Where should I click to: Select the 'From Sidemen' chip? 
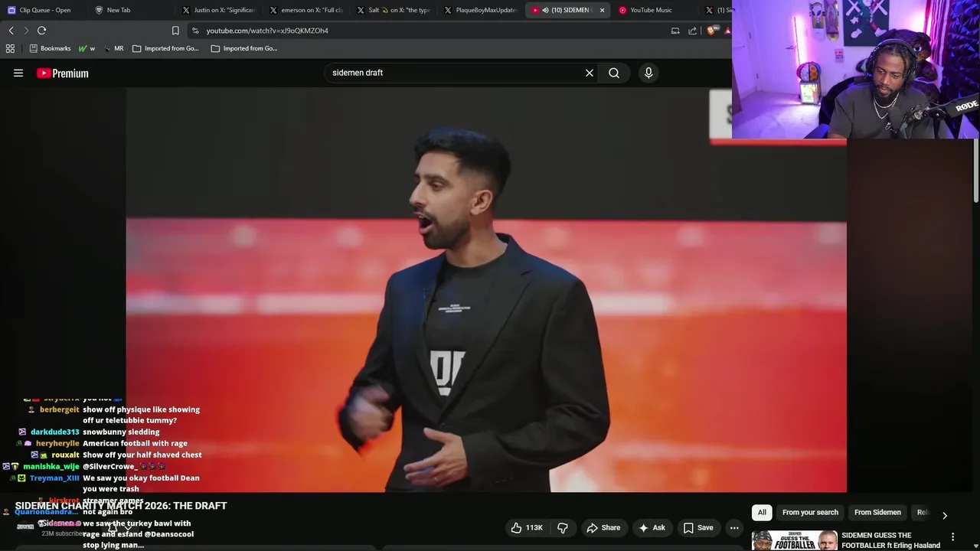pyautogui.click(x=877, y=512)
